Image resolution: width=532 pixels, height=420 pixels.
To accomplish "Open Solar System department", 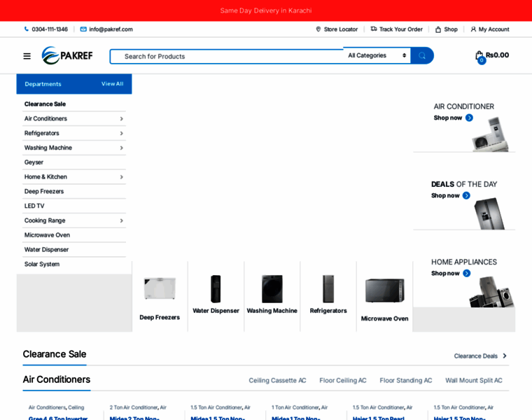I will pos(42,265).
